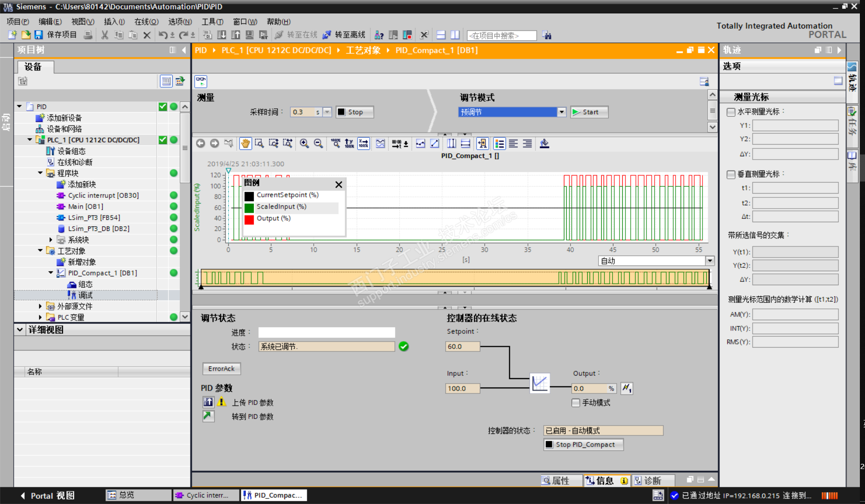Click the Stop PID_Compact button

point(584,445)
